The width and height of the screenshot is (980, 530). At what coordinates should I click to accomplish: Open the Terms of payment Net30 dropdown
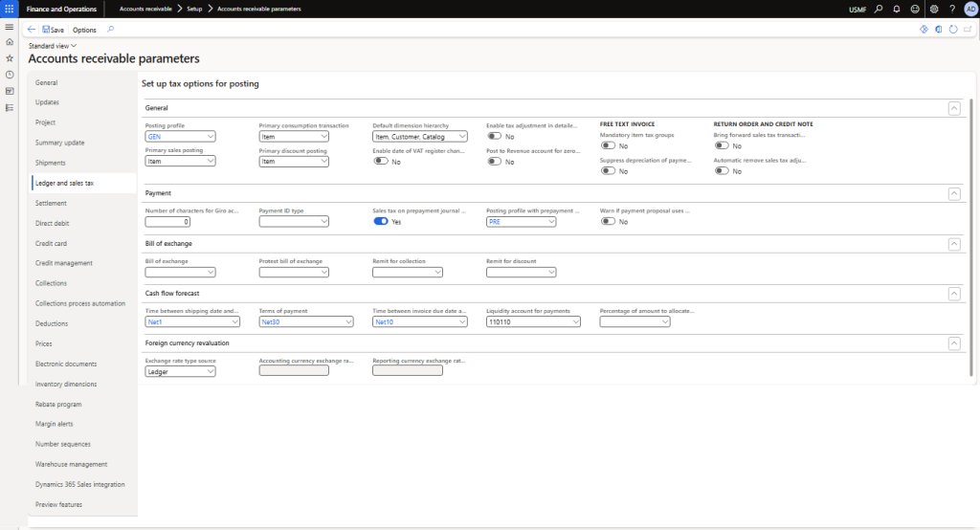(294, 322)
